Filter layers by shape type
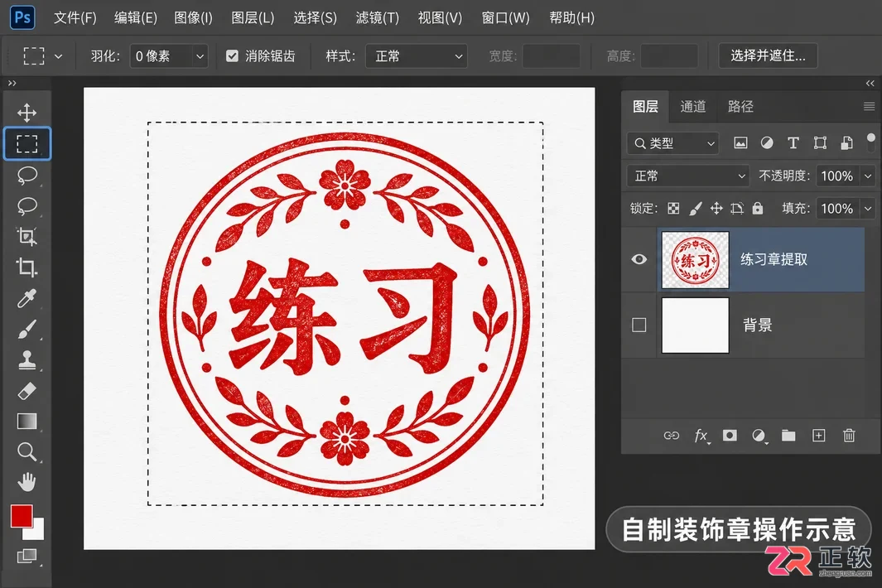Viewport: 882px width, 588px height. click(820, 143)
